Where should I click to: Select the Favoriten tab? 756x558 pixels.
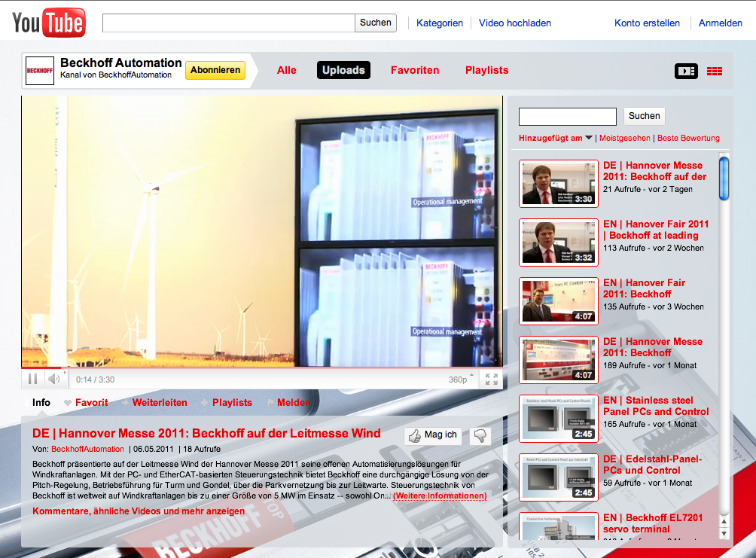pyautogui.click(x=415, y=71)
